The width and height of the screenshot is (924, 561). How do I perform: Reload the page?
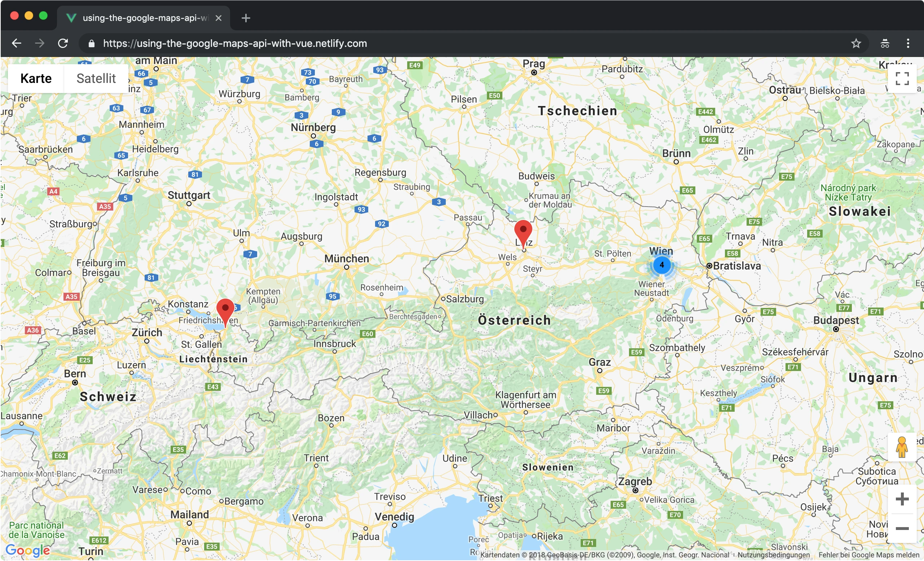(63, 44)
